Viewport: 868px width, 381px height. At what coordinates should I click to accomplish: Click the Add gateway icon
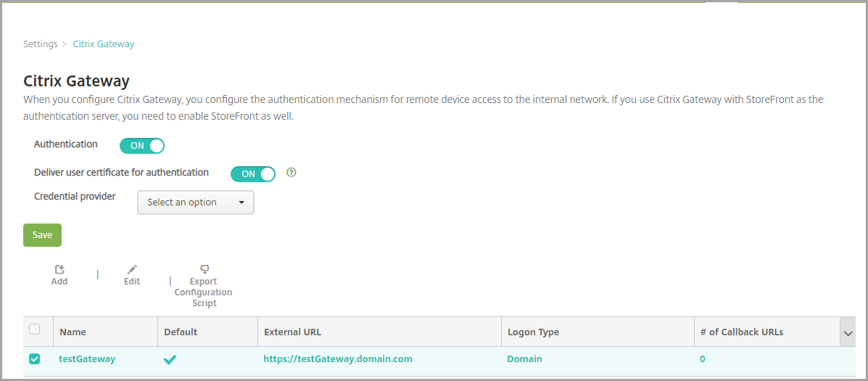[x=59, y=270]
